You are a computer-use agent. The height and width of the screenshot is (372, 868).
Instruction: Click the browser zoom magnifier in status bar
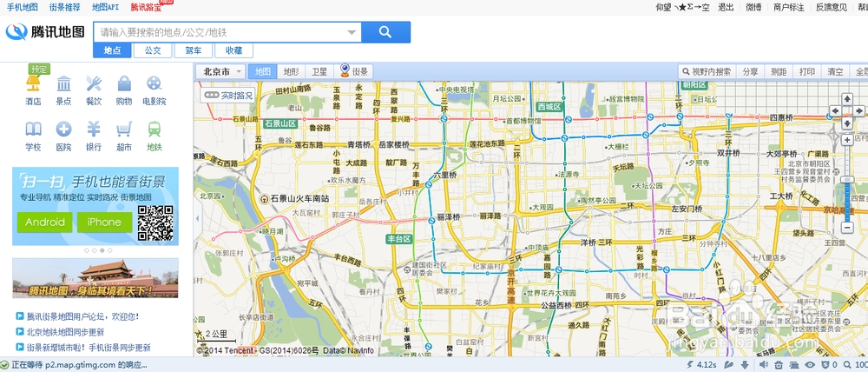(x=849, y=365)
